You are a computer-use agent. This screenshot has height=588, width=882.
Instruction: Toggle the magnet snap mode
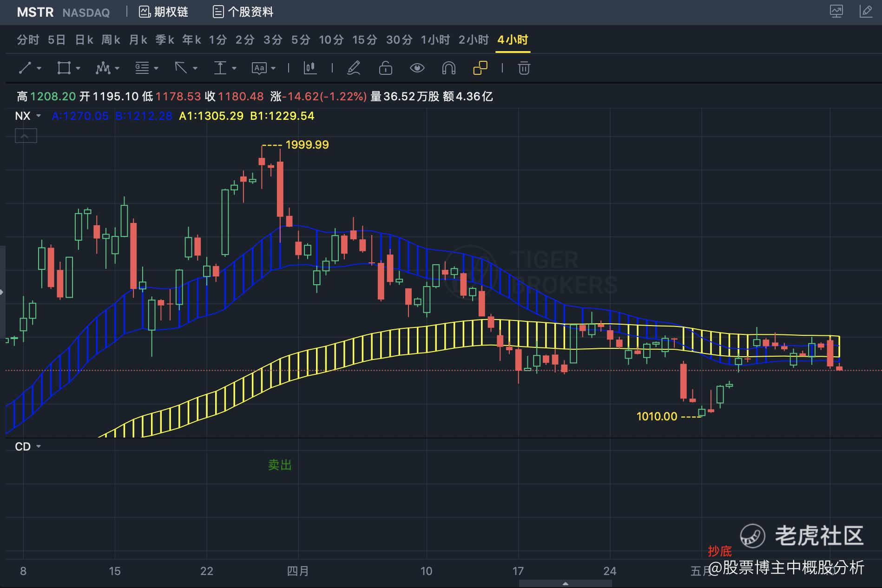point(448,68)
